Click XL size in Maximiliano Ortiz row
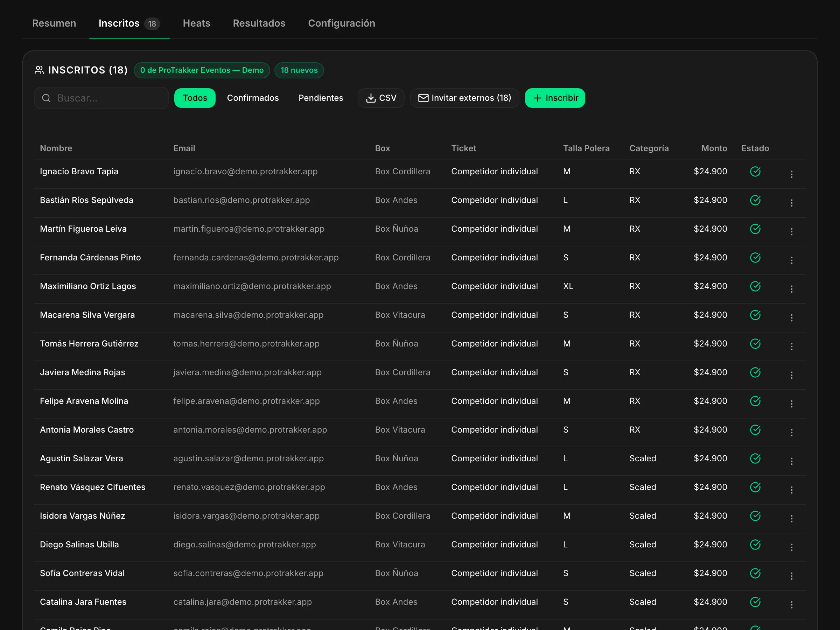This screenshot has width=840, height=630. 568,286
